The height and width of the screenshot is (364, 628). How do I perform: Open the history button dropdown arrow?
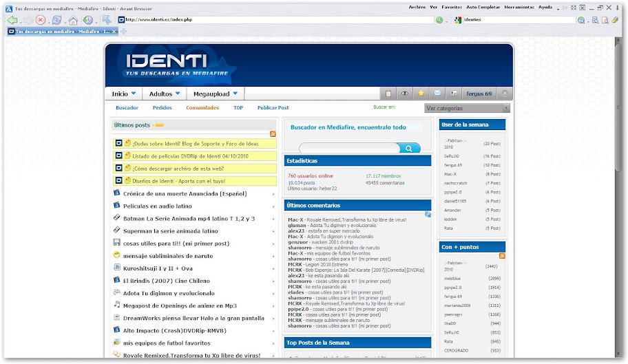tap(96, 21)
